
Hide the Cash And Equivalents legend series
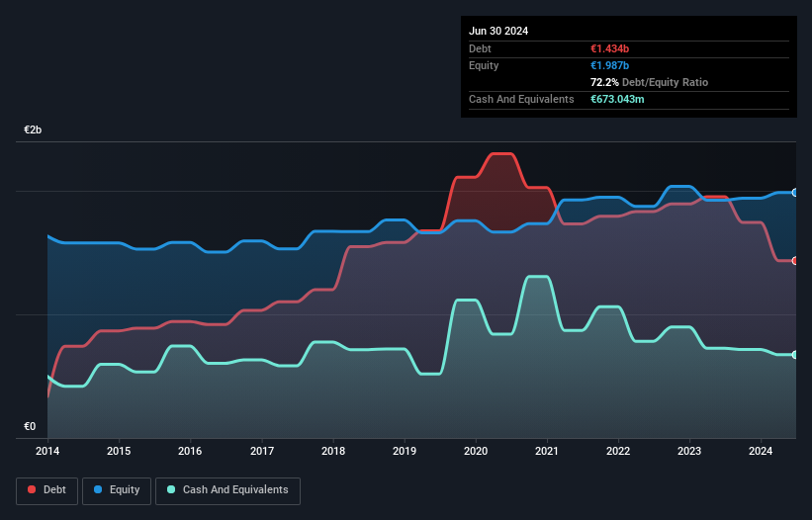coord(227,489)
